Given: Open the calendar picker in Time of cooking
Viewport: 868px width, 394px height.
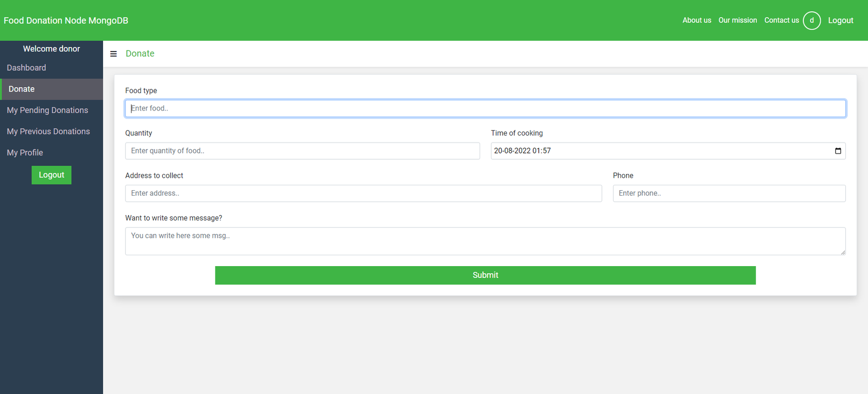Looking at the screenshot, I should 838,151.
